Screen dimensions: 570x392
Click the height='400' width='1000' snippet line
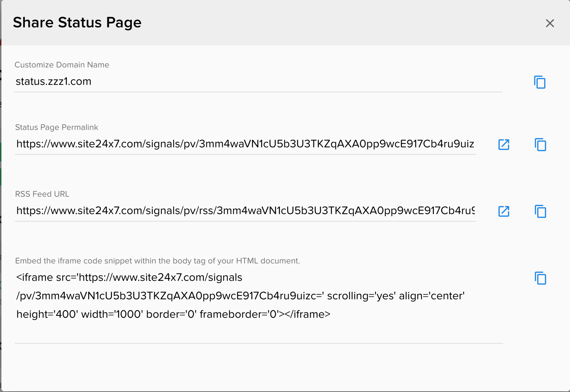[x=173, y=314]
